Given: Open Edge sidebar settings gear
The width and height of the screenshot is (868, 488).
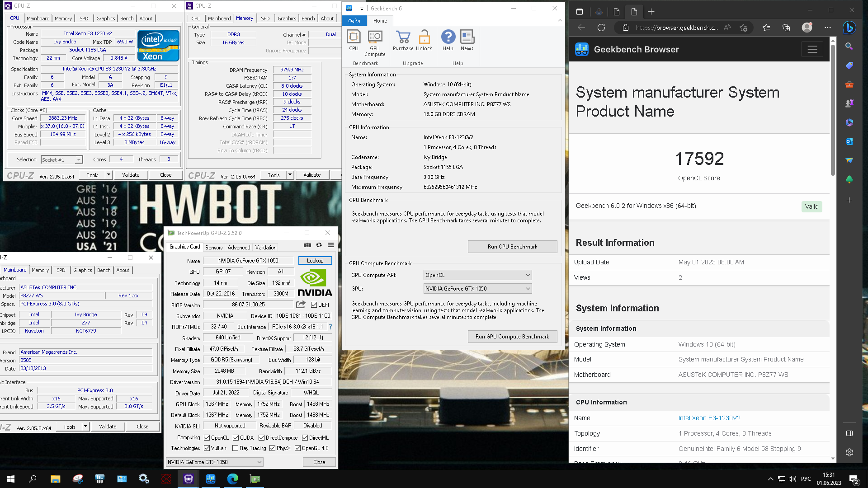Looking at the screenshot, I should click(849, 452).
